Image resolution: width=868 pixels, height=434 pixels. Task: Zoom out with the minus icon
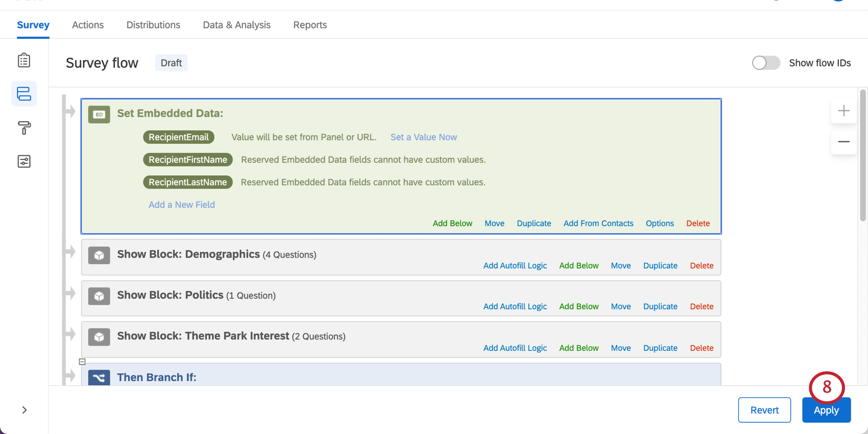844,141
